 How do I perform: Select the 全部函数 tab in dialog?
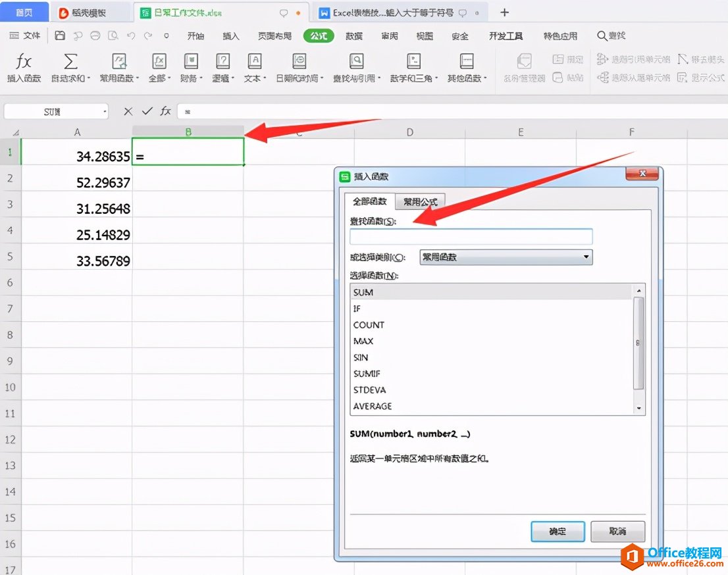(x=369, y=201)
